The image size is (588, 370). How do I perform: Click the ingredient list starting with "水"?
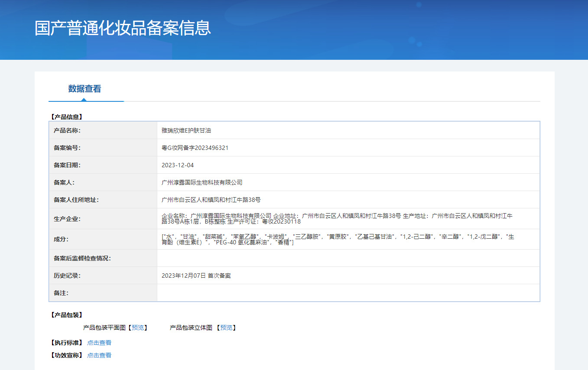pyautogui.click(x=338, y=239)
